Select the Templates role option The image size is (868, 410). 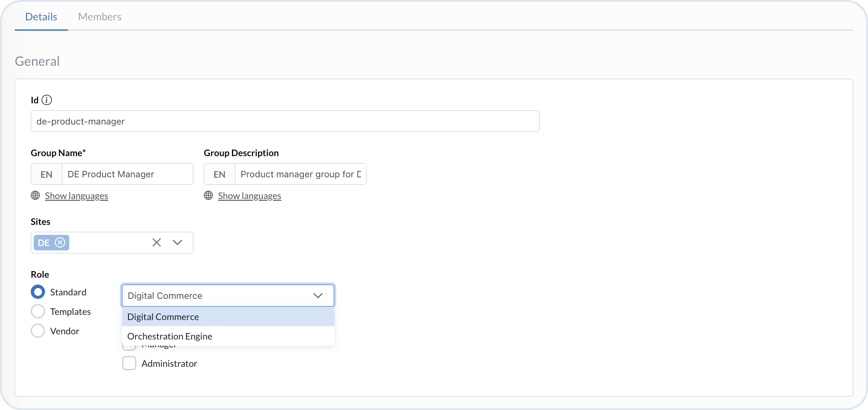pos(38,311)
